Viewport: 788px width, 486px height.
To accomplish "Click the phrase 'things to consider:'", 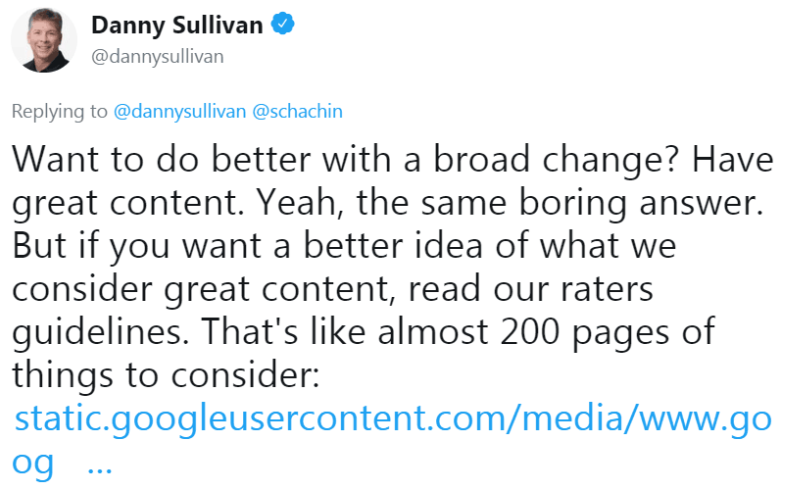I will coord(166,375).
